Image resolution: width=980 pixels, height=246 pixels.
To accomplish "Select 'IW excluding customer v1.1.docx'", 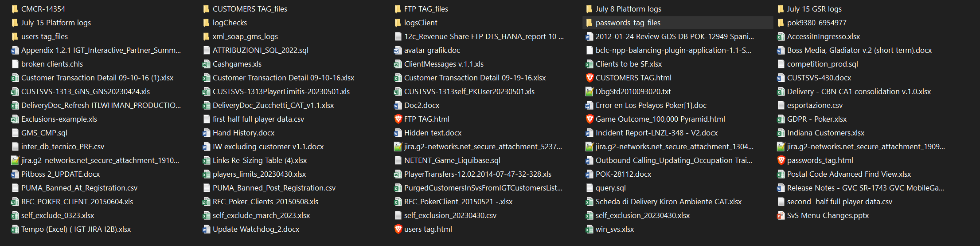I will click(x=268, y=147).
